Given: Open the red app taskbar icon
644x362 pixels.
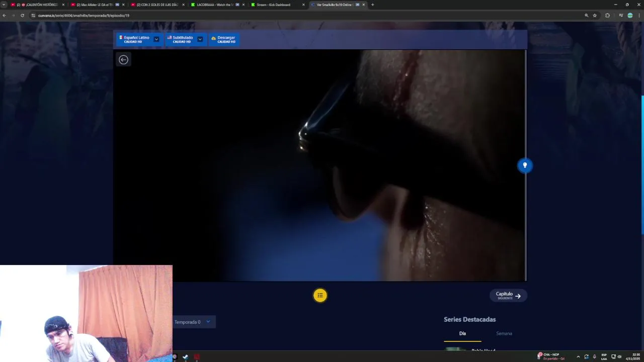Looking at the screenshot, I should click(197, 357).
